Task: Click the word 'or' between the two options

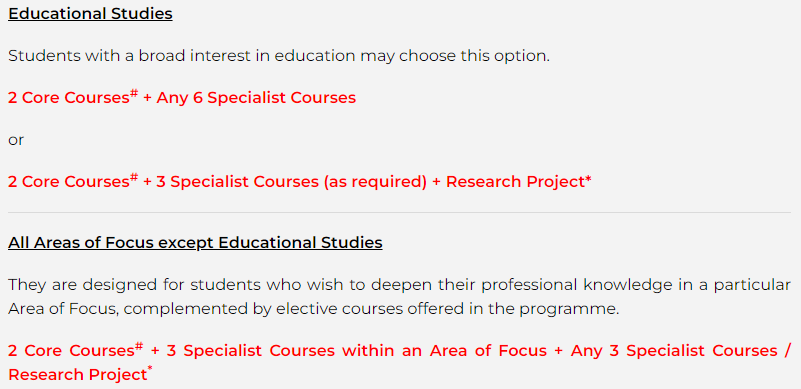Action: [16, 140]
